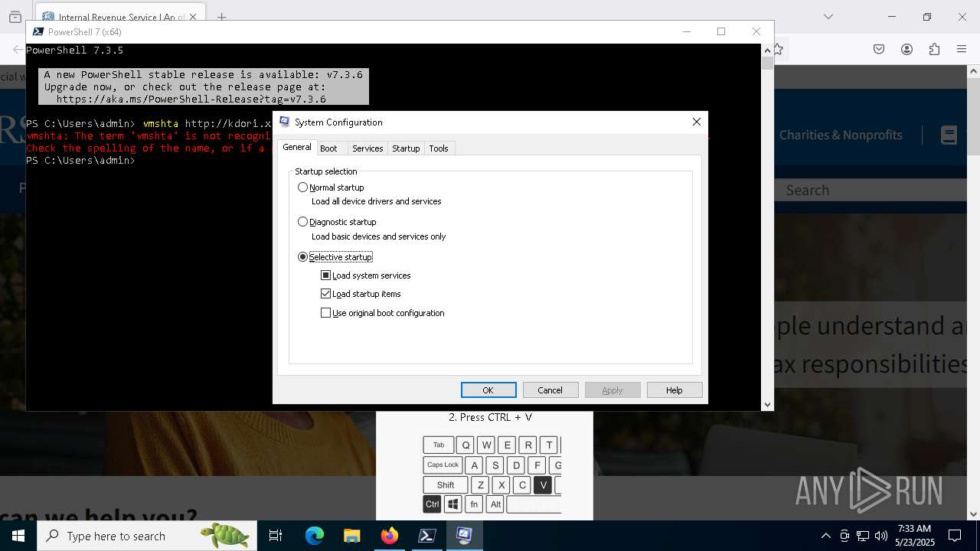Click the tray security icon

tap(844, 536)
